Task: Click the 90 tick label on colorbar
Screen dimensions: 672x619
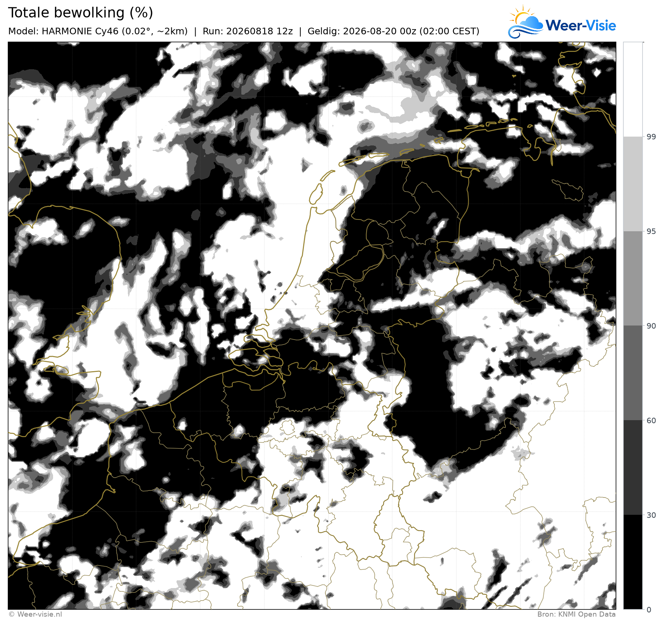Action: (x=651, y=326)
